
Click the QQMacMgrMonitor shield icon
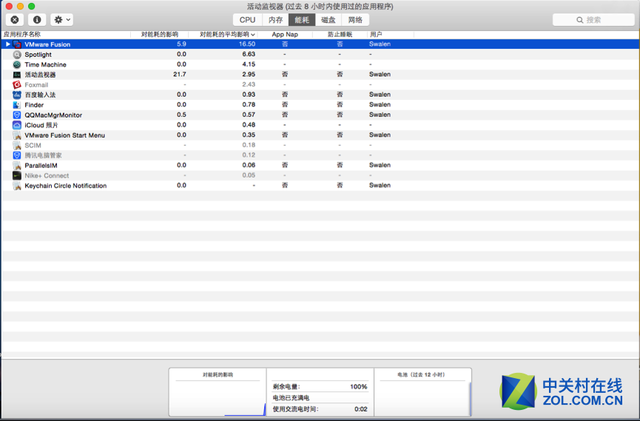pos(17,115)
